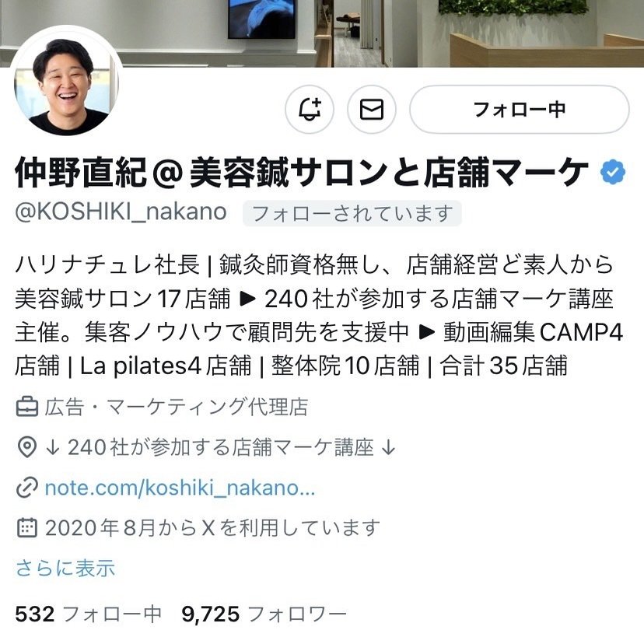Click the chain link icon
The height and width of the screenshot is (644, 644).
(x=27, y=488)
